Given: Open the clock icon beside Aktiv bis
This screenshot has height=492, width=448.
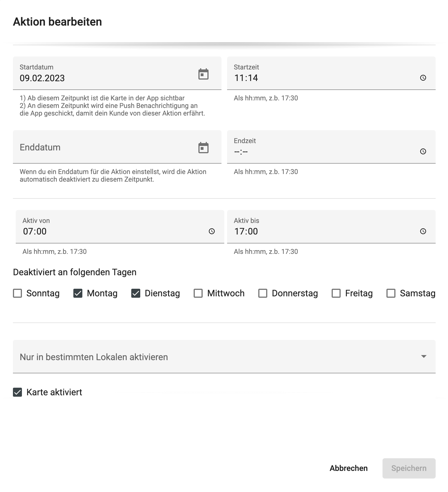Looking at the screenshot, I should (x=423, y=231).
